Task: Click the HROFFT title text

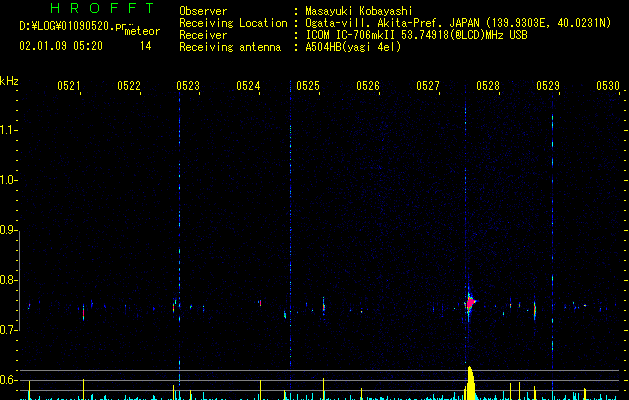Action: [x=103, y=8]
